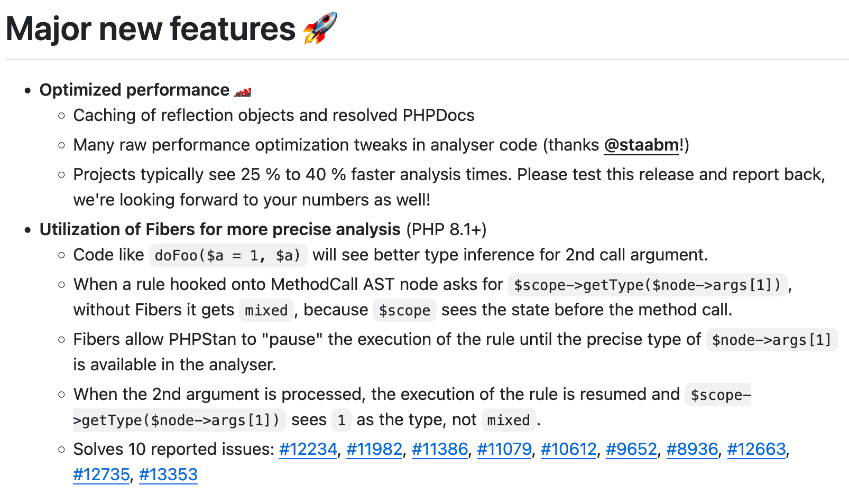Click the doFoo($a = 1, $a) code snippet
849x504 pixels.
point(228,256)
